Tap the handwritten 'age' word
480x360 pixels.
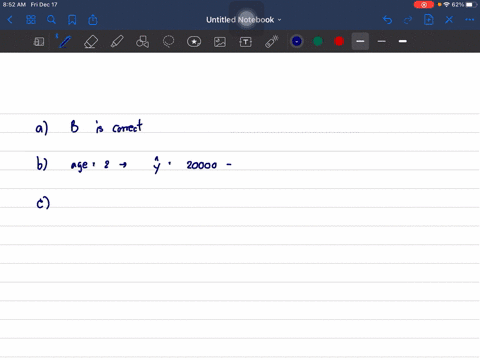79,165
